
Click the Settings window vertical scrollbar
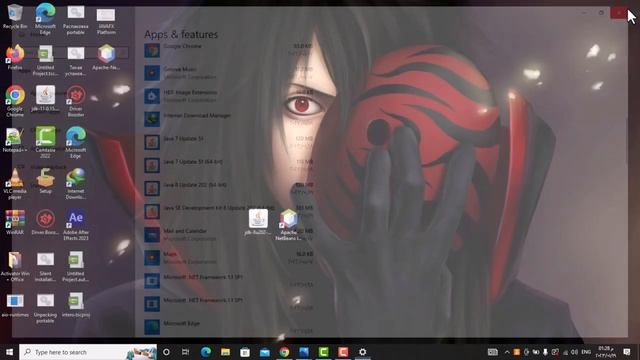(x=627, y=141)
